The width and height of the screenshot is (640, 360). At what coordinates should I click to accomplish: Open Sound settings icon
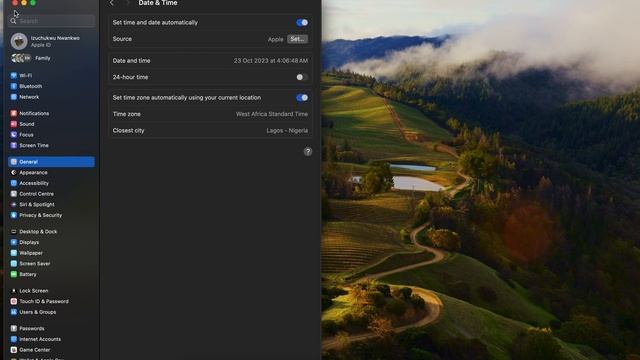point(13,124)
